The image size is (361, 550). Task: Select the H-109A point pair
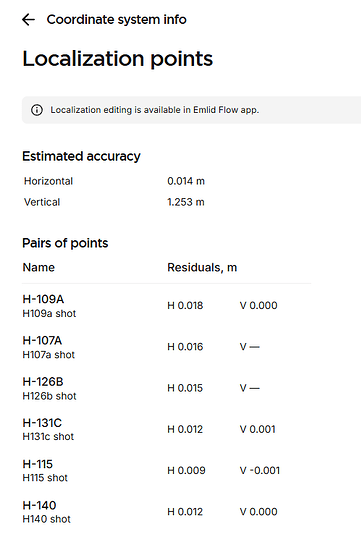pos(166,306)
